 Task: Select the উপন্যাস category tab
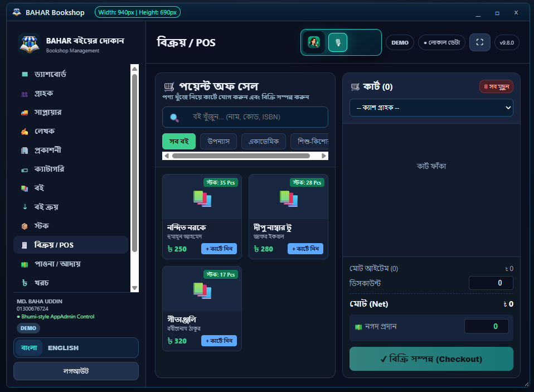click(x=219, y=141)
